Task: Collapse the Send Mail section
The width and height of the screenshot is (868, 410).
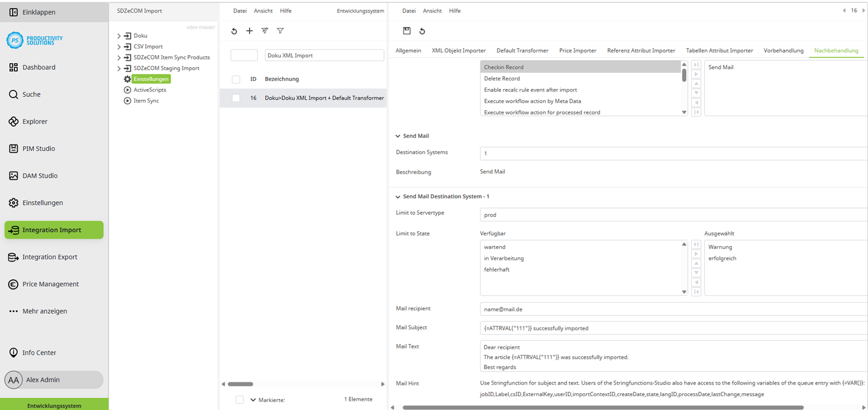Action: [x=397, y=135]
